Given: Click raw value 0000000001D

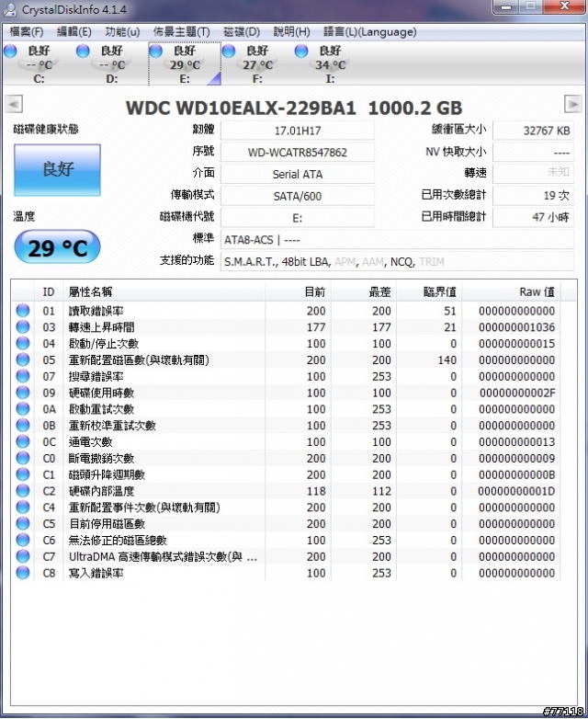Looking at the screenshot, I should tap(517, 491).
